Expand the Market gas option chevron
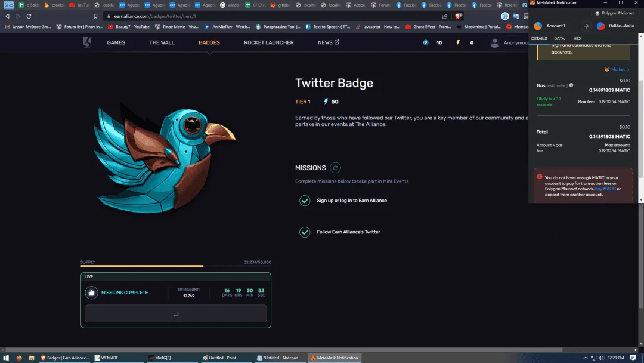 pyautogui.click(x=628, y=70)
